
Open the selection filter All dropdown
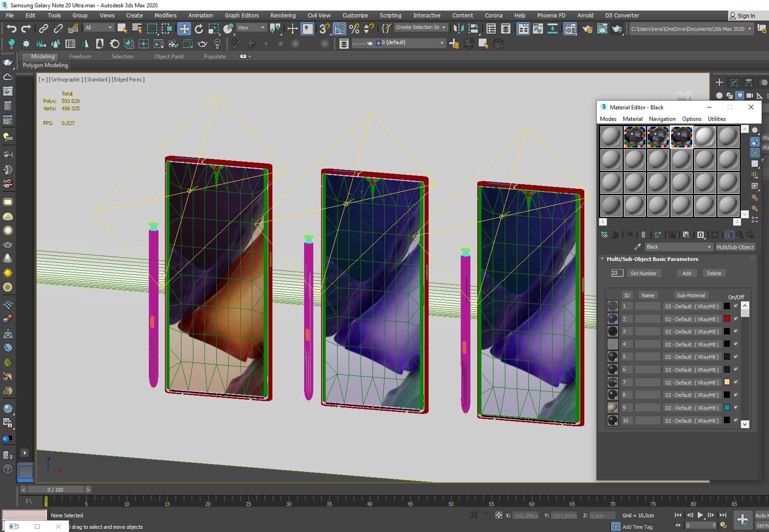pyautogui.click(x=98, y=28)
